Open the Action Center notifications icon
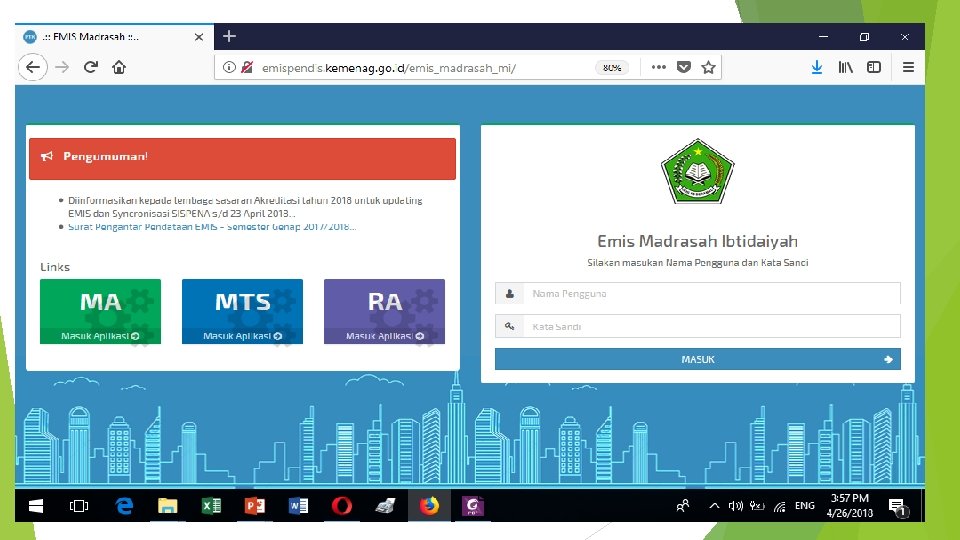 [898, 506]
